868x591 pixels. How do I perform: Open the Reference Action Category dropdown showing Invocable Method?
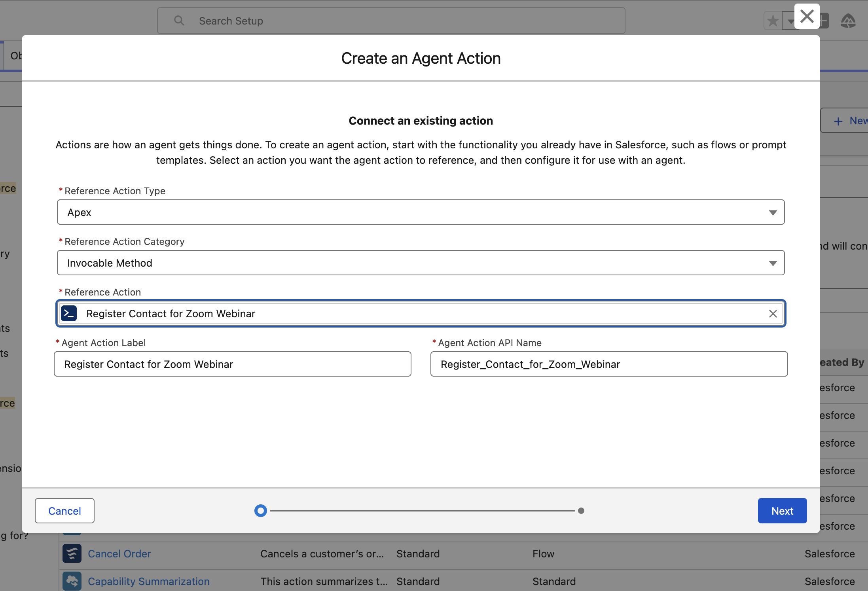click(x=421, y=263)
